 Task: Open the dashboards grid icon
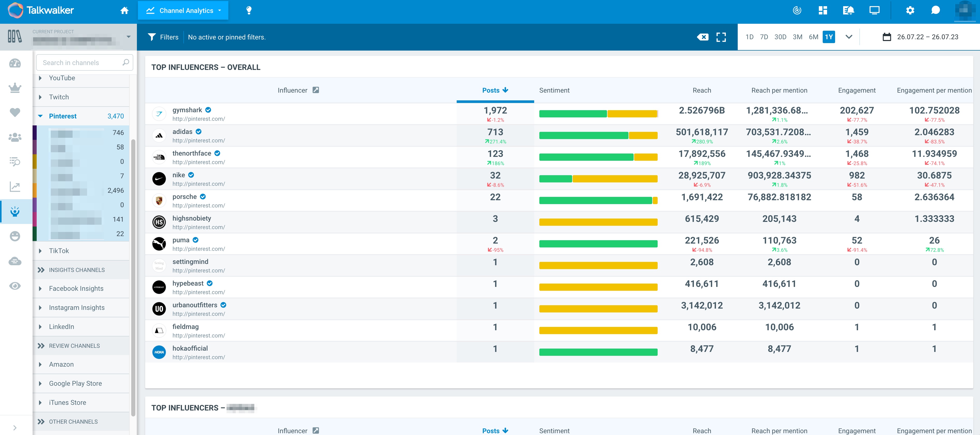click(823, 11)
